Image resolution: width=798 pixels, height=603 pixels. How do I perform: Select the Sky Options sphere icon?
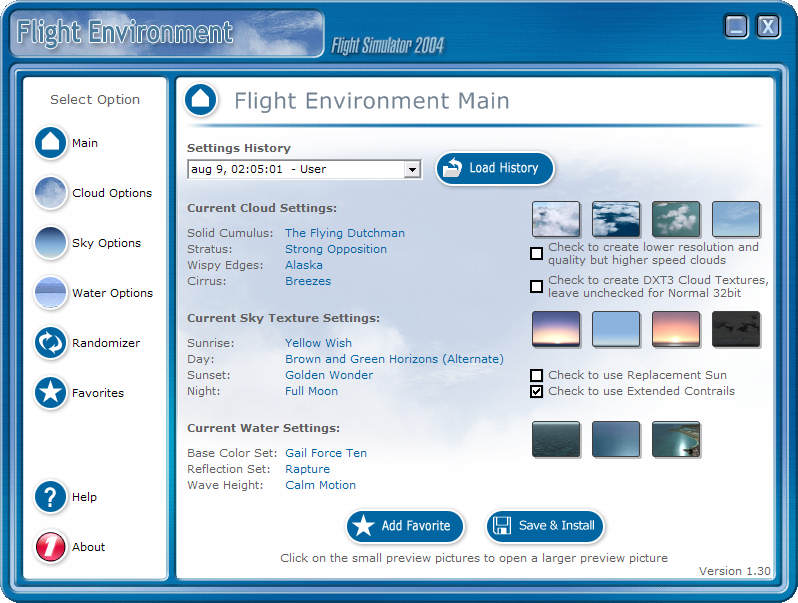click(x=50, y=243)
